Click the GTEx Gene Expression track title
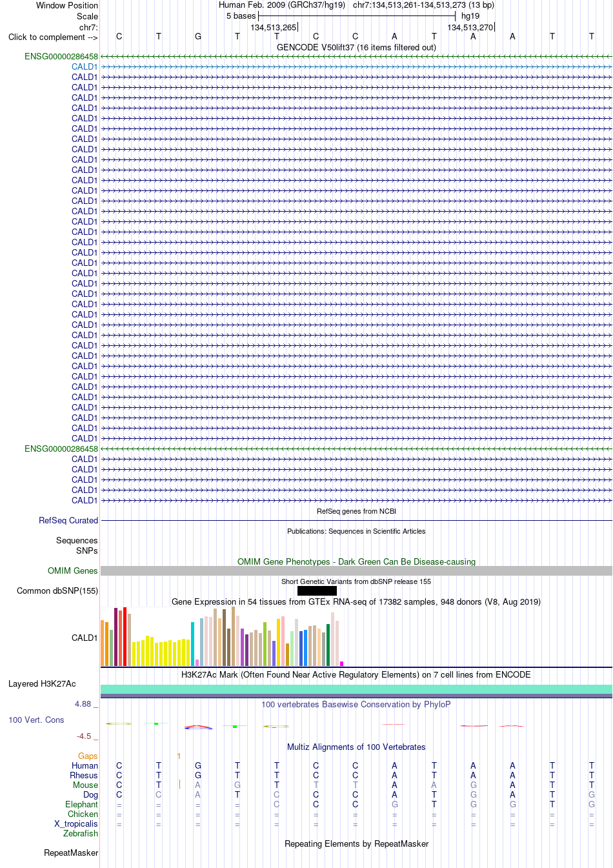The image size is (613, 868). click(356, 601)
